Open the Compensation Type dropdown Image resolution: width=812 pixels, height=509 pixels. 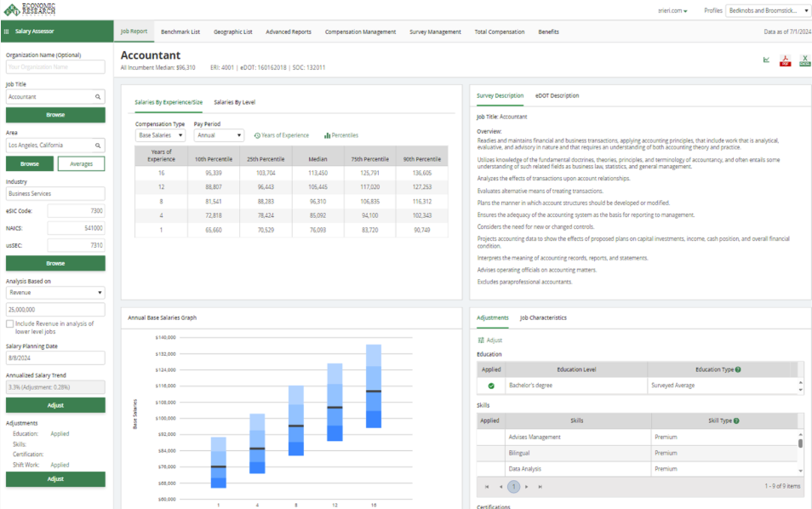[x=159, y=135]
